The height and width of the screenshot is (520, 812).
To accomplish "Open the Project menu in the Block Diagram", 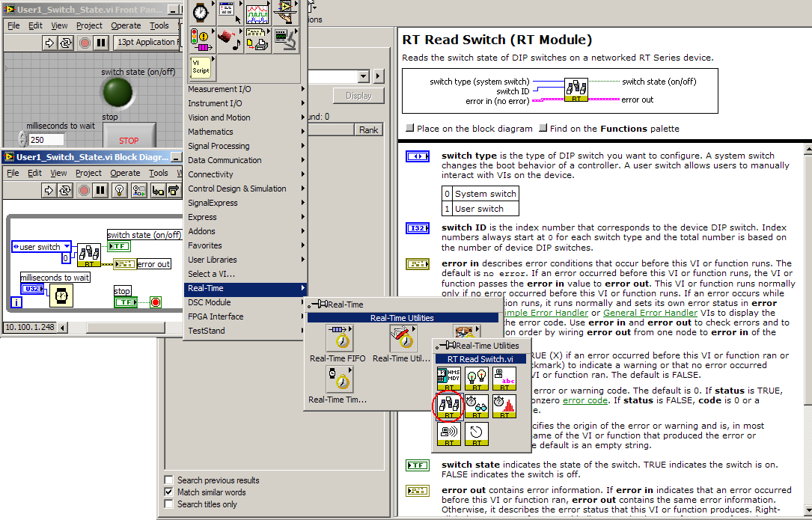I will [89, 173].
